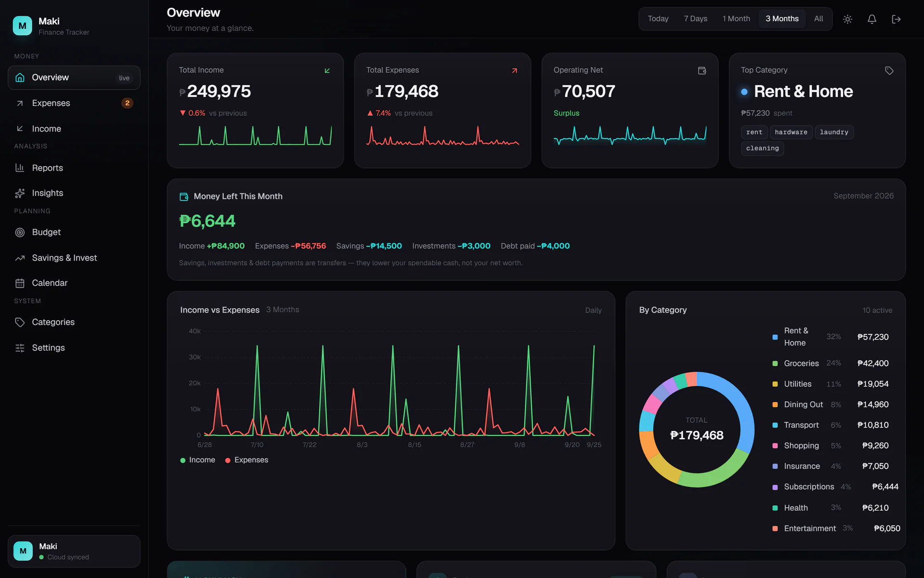Click the Top Category tag icon
The width and height of the screenshot is (924, 578).
pyautogui.click(x=889, y=71)
